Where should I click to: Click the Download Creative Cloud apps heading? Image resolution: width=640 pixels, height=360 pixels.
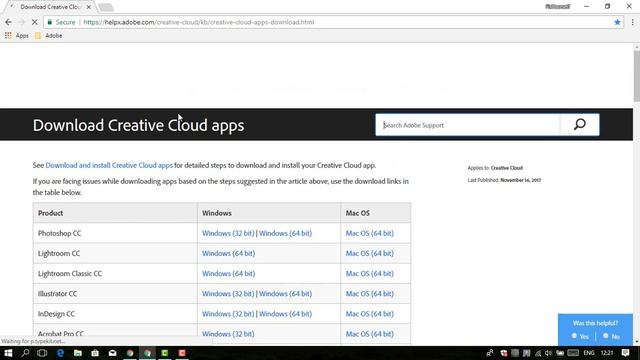(138, 125)
